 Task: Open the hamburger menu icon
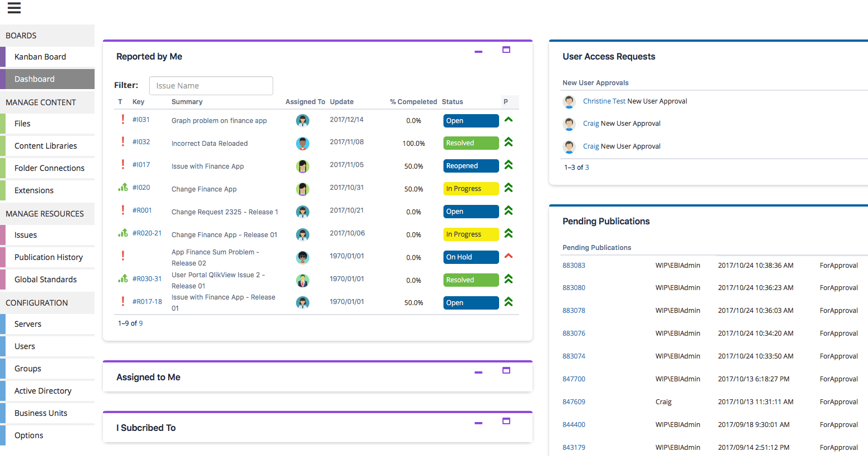click(14, 8)
